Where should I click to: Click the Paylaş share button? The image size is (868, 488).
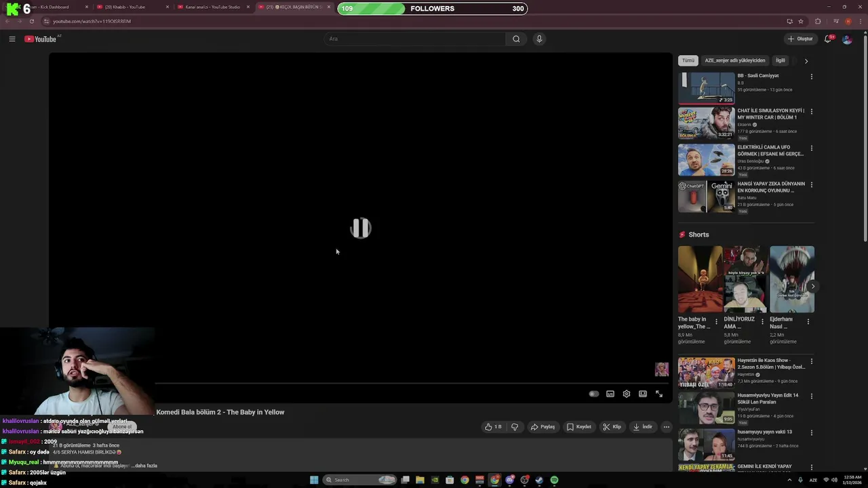542,427
